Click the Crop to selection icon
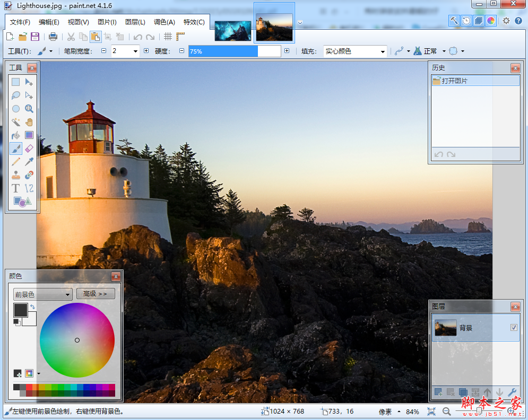This screenshot has height=420, width=528. [x=108, y=37]
